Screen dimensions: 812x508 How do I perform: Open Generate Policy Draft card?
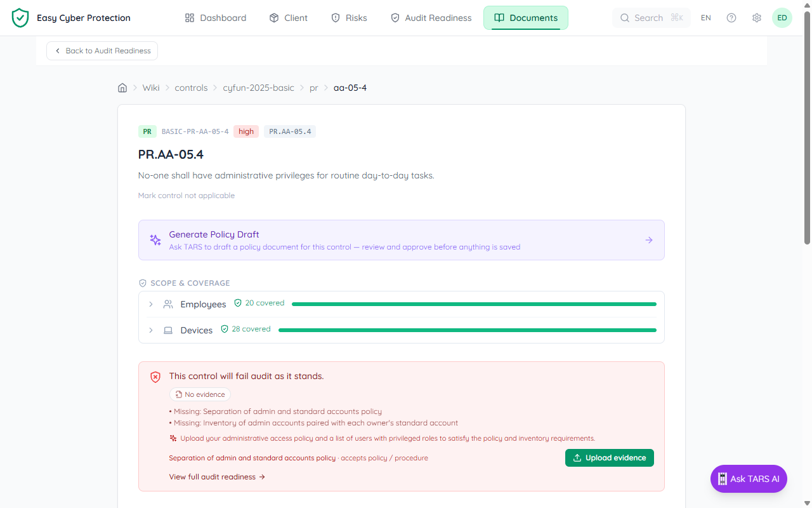click(x=402, y=240)
